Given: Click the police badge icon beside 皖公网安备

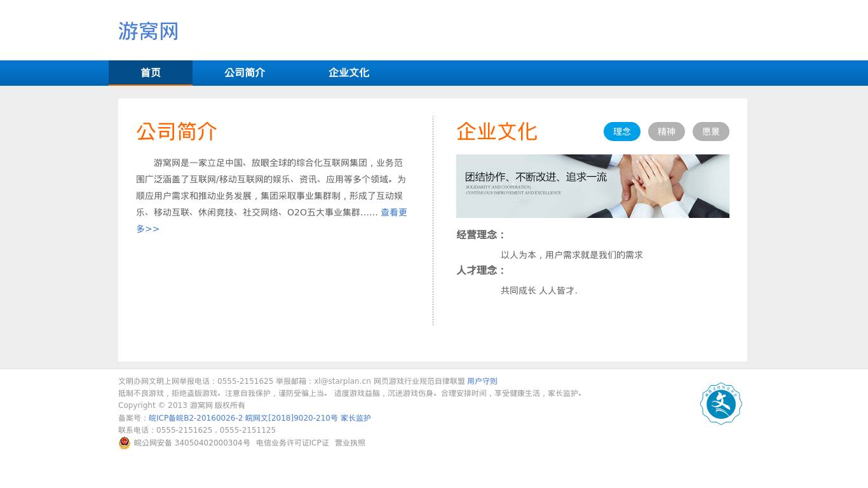Looking at the screenshot, I should (x=125, y=443).
